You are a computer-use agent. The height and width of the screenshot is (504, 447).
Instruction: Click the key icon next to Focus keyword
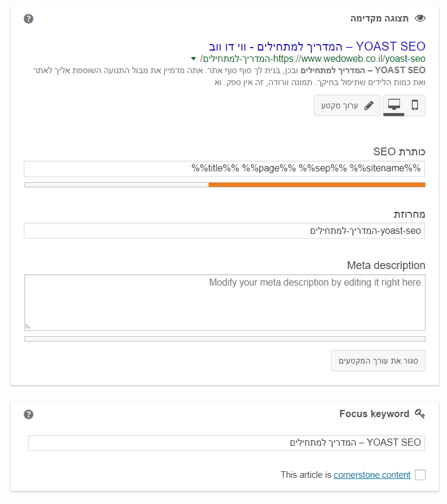pos(420,414)
